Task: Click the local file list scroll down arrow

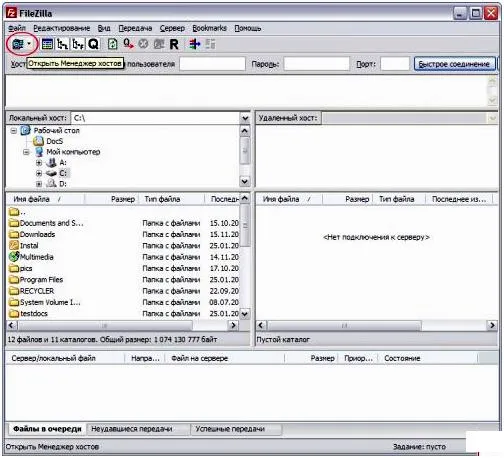Action: (245, 314)
